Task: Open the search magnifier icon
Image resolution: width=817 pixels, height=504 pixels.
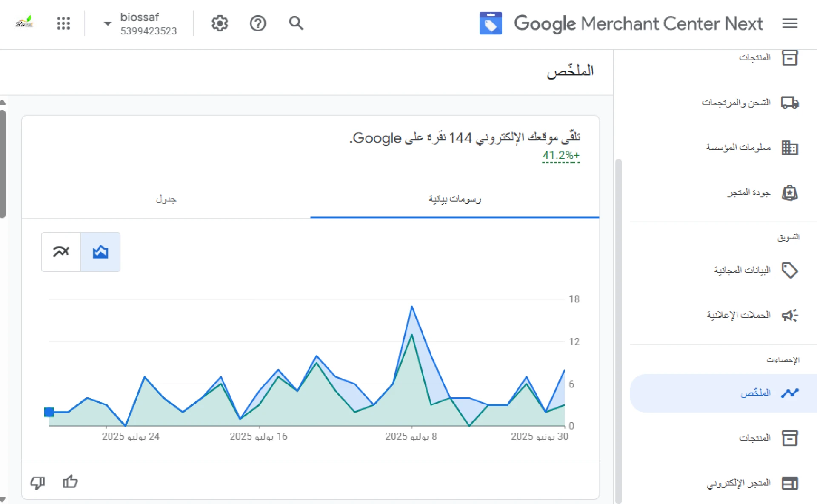Action: (296, 23)
